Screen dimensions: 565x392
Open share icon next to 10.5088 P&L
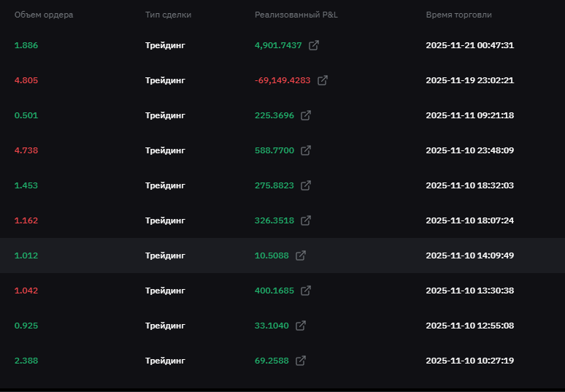(x=301, y=255)
